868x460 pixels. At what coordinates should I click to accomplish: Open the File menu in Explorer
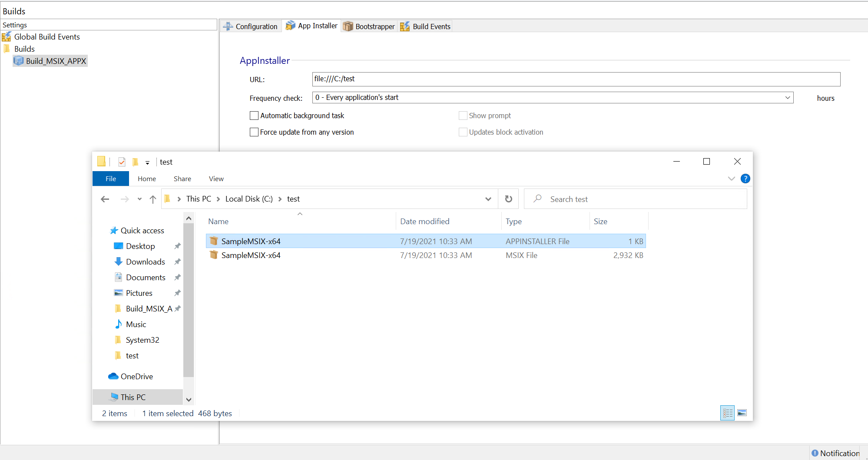[x=111, y=179]
